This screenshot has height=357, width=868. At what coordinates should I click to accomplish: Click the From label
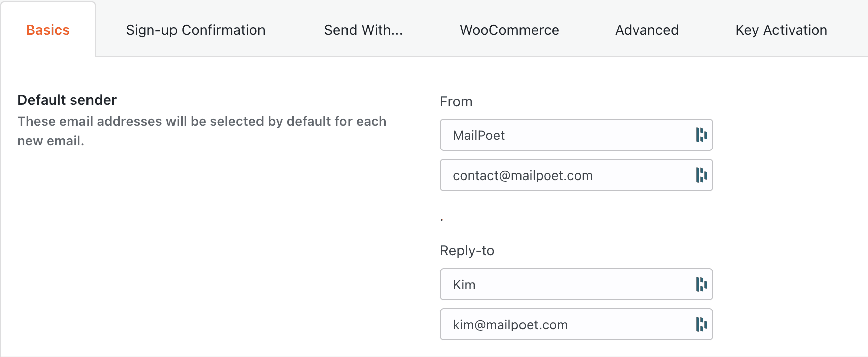[456, 102]
